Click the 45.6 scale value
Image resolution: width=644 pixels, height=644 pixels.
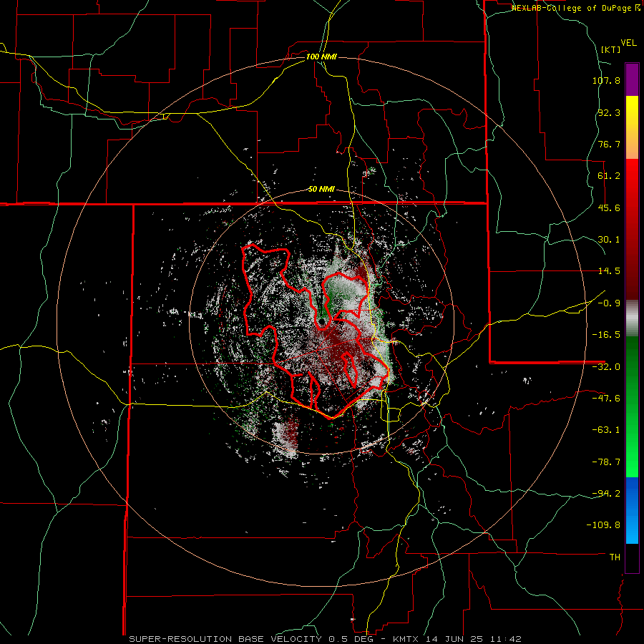pyautogui.click(x=609, y=208)
